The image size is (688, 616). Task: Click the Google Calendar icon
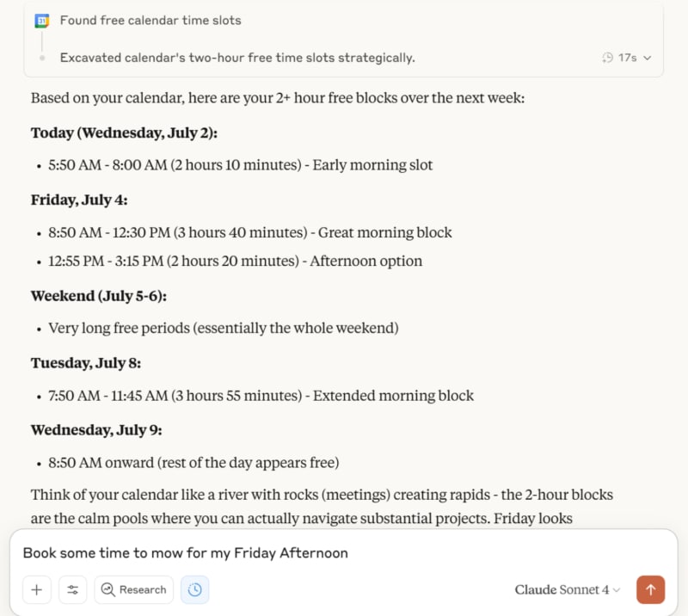coord(41,21)
